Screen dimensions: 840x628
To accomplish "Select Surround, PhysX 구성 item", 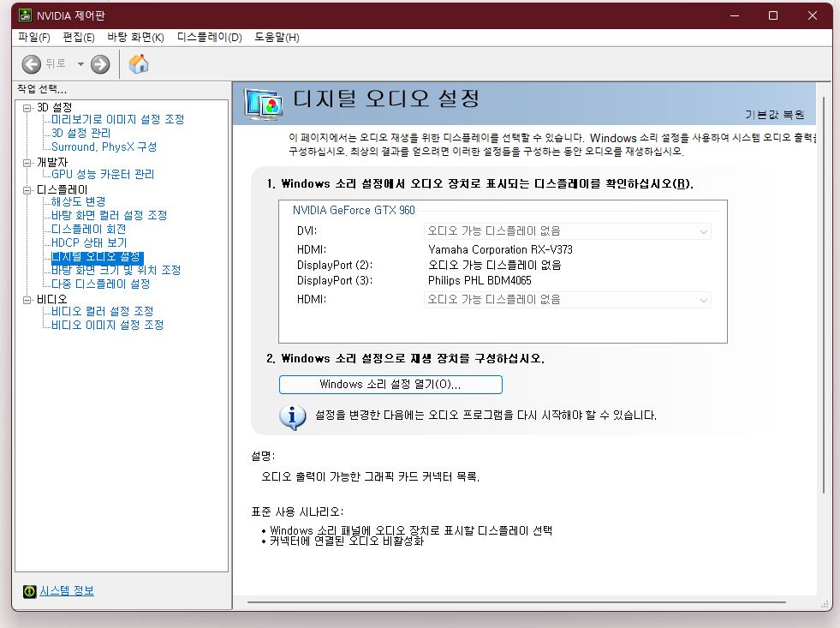I will (x=104, y=147).
